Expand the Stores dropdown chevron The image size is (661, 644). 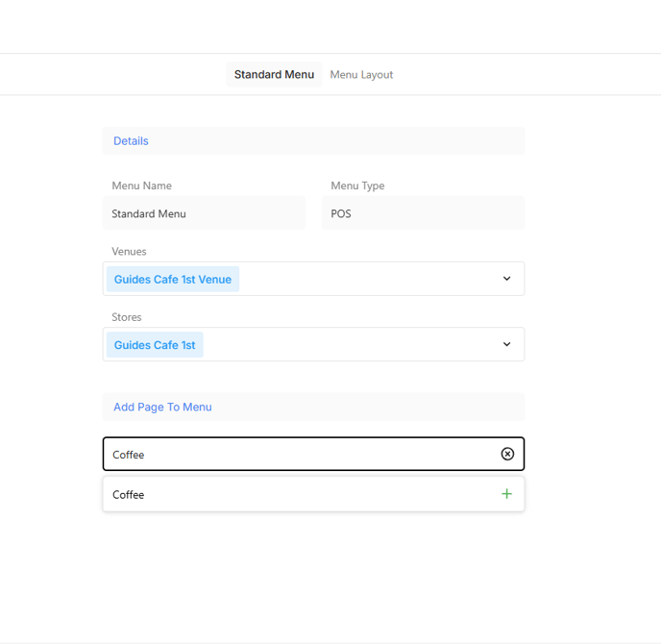coord(506,344)
